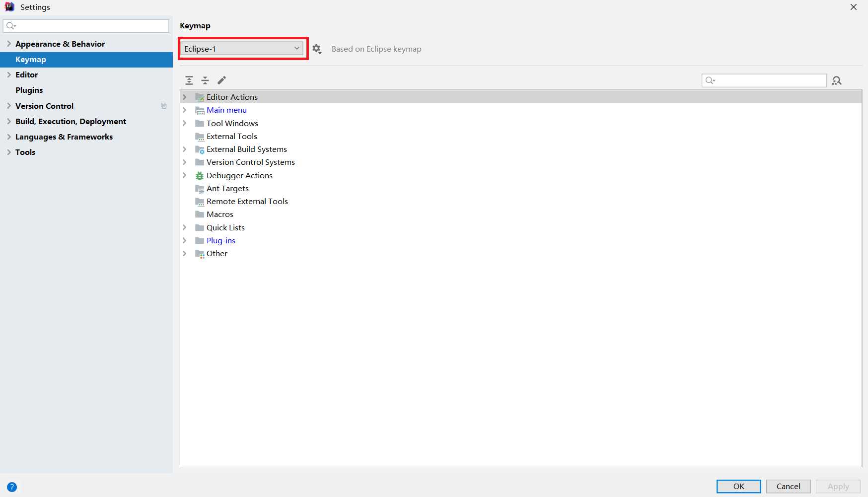Select the Keymap settings category

coord(86,60)
